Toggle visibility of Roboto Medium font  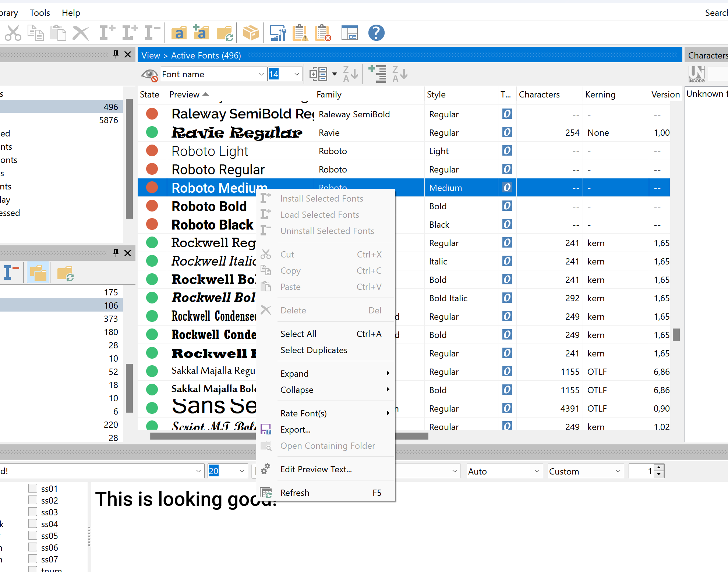pos(152,188)
